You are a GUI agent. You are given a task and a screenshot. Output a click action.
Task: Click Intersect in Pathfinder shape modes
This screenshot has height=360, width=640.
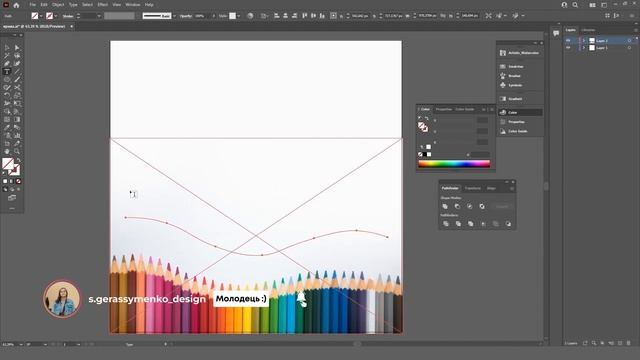click(x=470, y=207)
